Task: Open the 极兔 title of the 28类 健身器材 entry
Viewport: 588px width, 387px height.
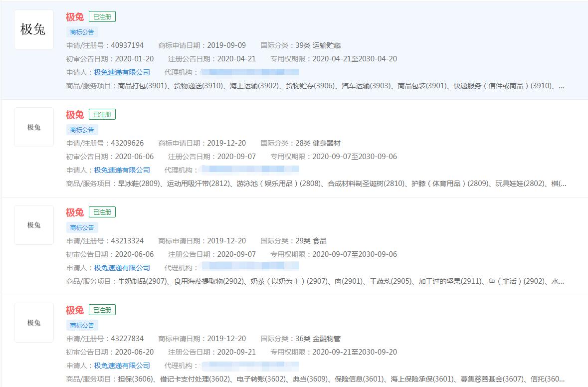Action: click(x=75, y=115)
